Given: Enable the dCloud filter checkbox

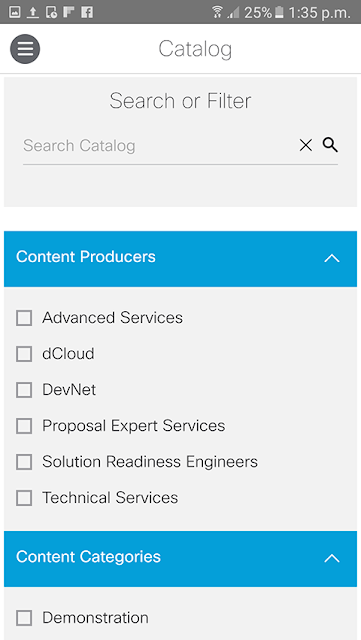Looking at the screenshot, I should 24,354.
